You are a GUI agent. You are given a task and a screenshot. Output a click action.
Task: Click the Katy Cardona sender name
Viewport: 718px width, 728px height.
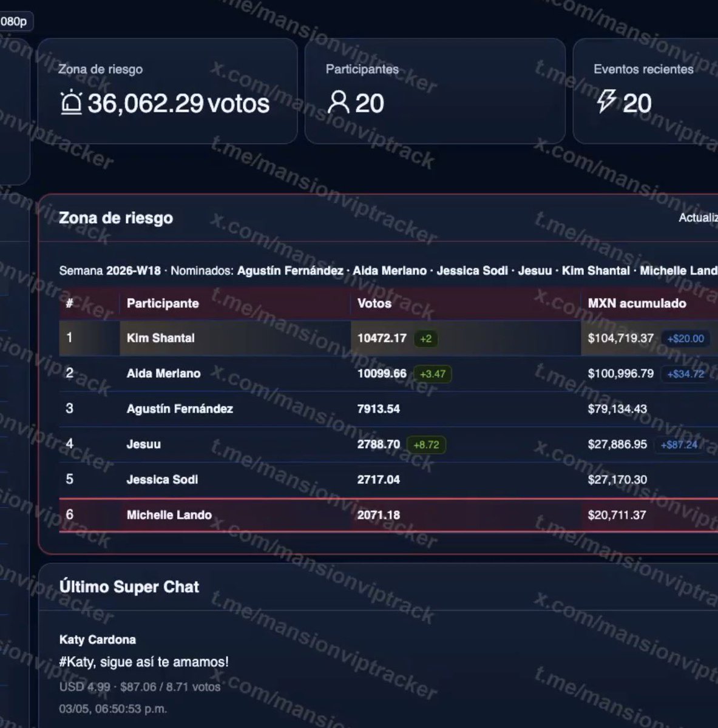[x=98, y=639]
